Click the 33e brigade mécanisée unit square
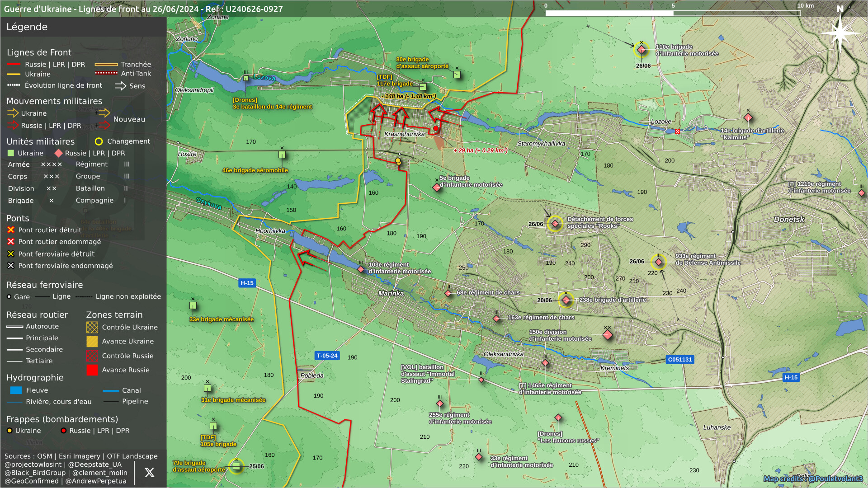 [x=193, y=305]
